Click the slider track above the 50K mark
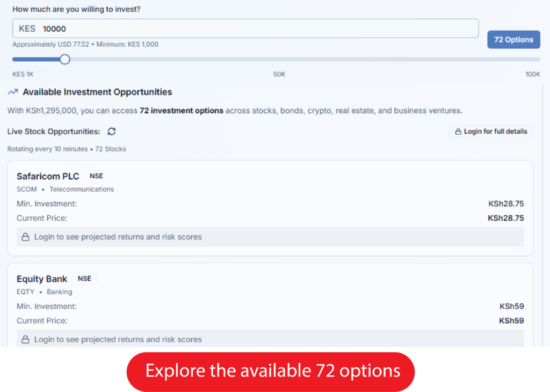550x392 pixels. (x=279, y=59)
